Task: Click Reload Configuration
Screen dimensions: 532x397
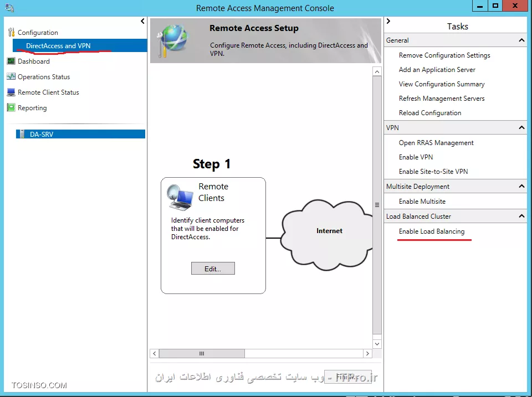Action: (x=430, y=113)
